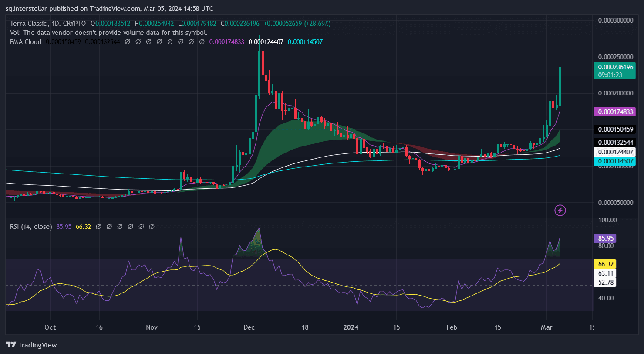Open the RSI (14, close) indicator legend
This screenshot has height=354, width=644.
pos(30,227)
